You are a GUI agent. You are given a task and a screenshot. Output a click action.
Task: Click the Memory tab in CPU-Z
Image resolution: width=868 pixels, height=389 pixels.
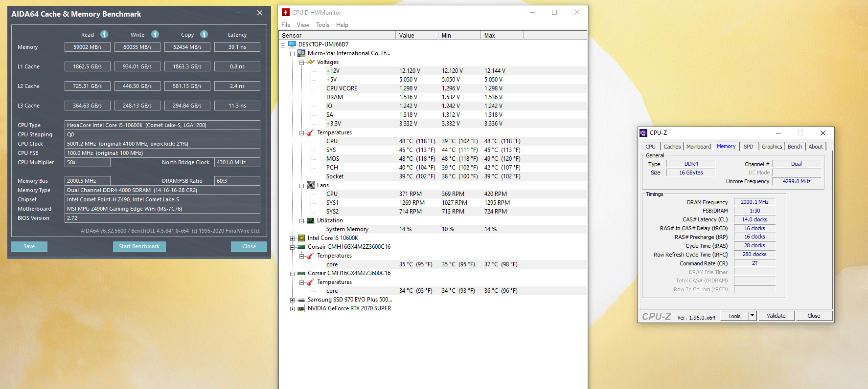click(x=726, y=146)
